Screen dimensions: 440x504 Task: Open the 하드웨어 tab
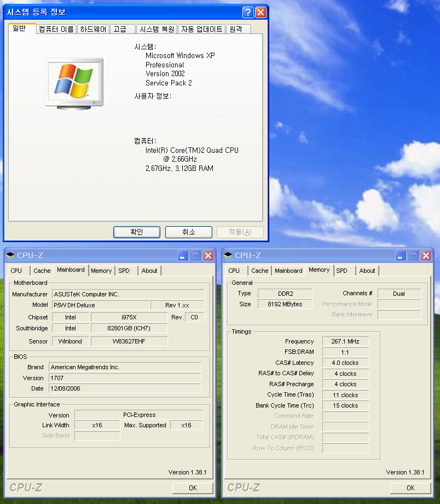click(93, 29)
